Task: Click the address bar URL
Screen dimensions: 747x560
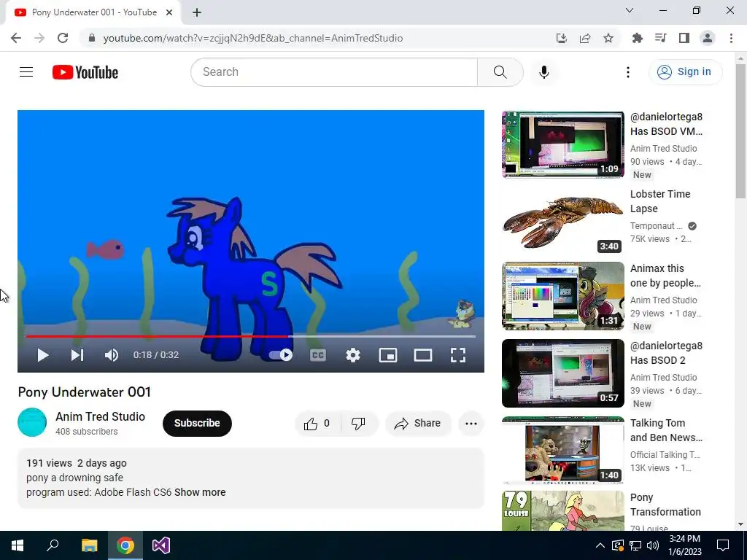Action: pos(253,38)
